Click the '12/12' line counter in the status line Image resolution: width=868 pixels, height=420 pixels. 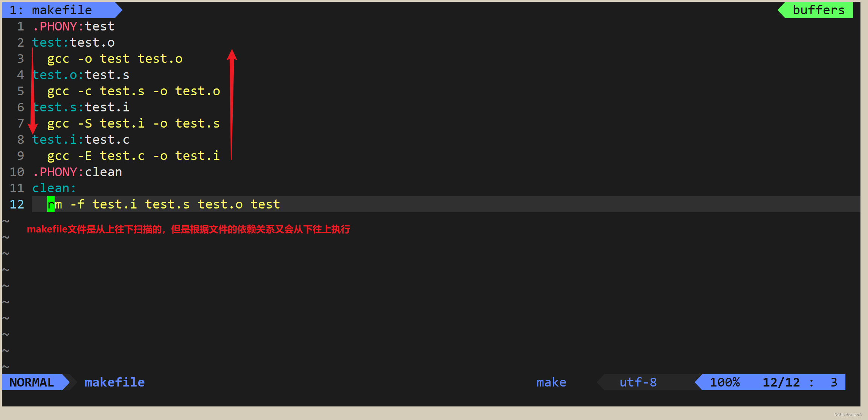(781, 382)
